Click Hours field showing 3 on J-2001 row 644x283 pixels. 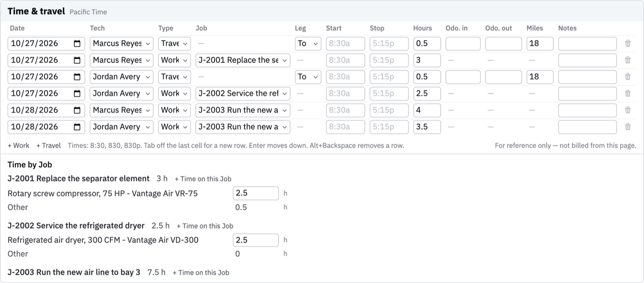427,60
